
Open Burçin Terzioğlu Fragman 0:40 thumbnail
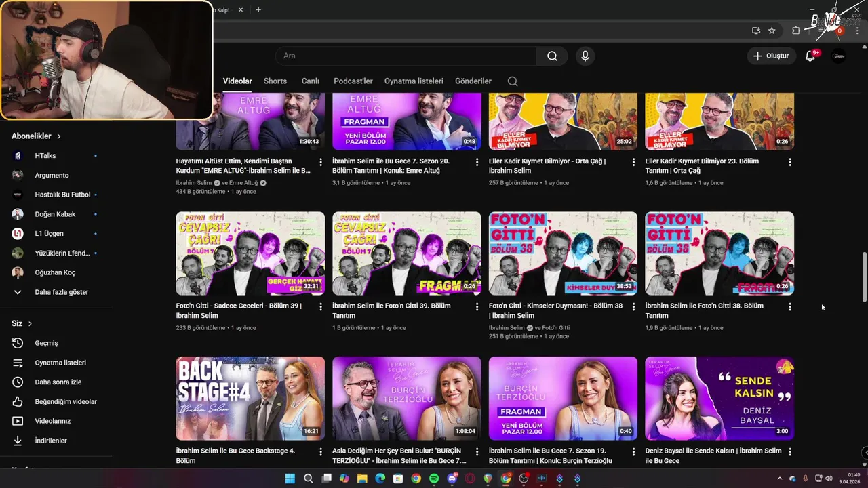[x=563, y=399]
